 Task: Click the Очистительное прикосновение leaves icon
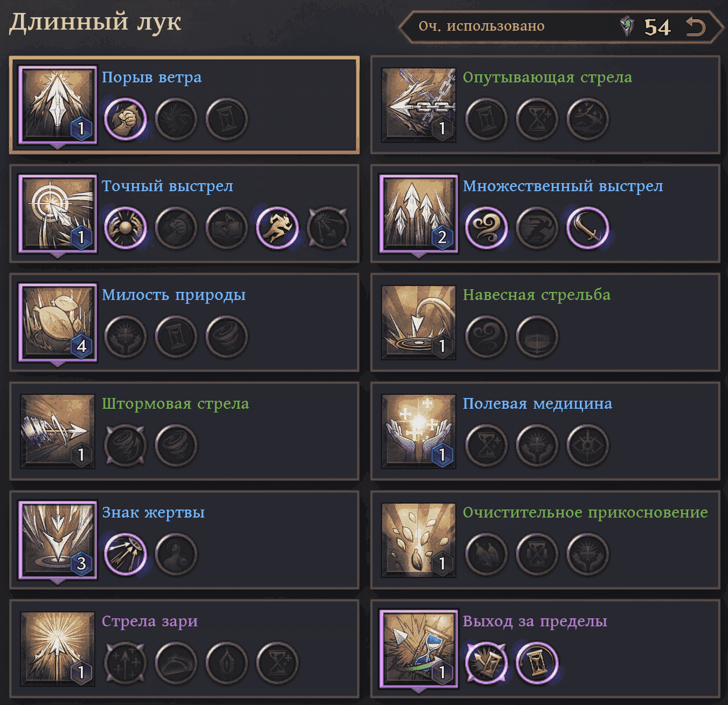[x=419, y=540]
